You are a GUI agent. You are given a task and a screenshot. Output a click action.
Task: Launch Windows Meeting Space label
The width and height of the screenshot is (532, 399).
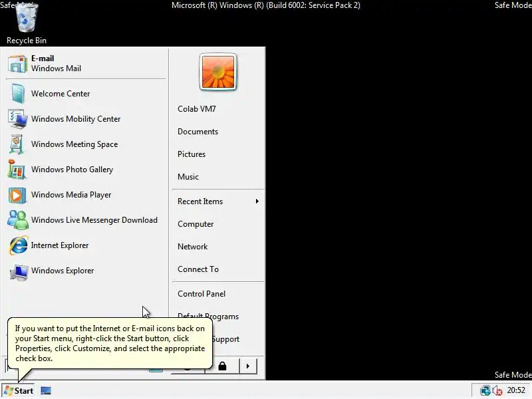click(x=74, y=144)
